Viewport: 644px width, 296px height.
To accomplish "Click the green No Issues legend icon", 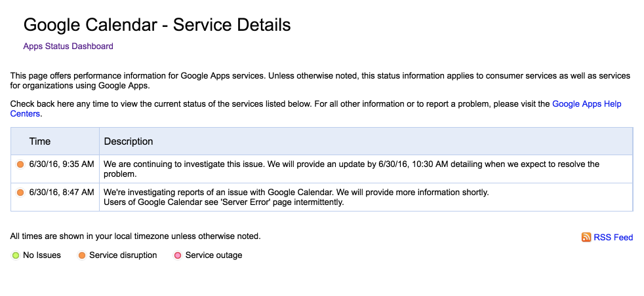I will [x=16, y=255].
